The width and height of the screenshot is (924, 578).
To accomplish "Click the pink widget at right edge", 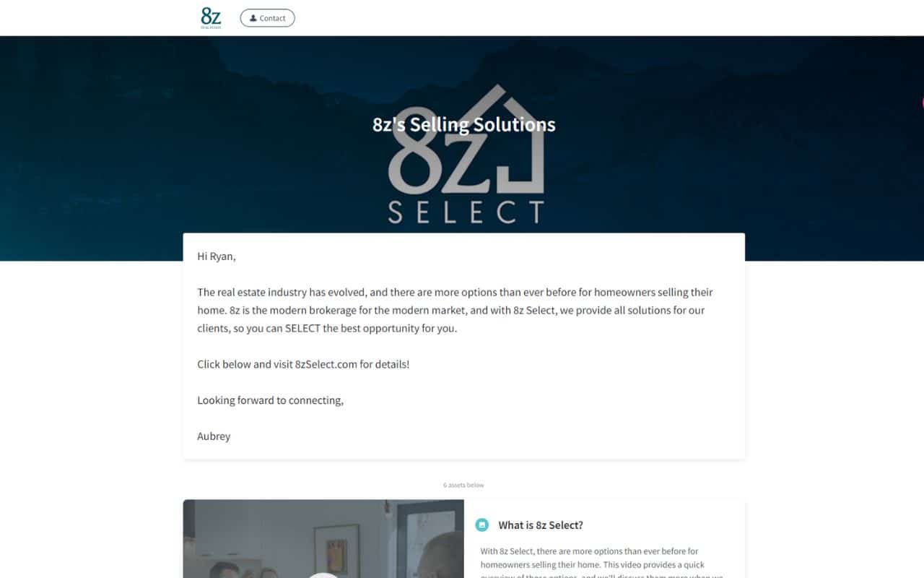I will click(922, 102).
